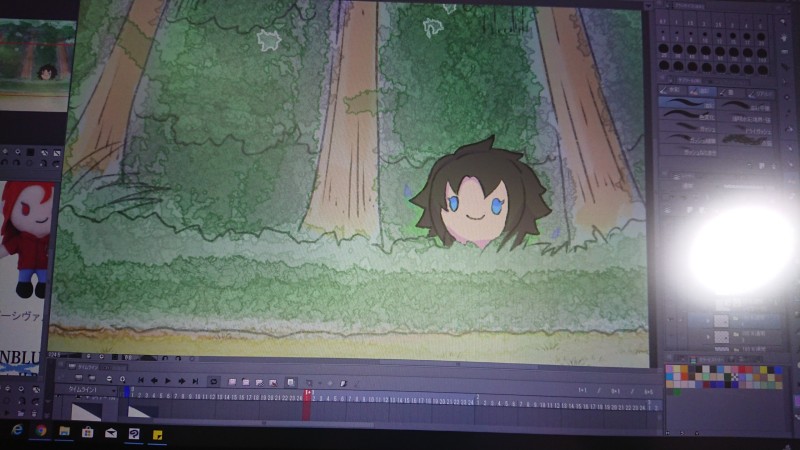Open Microsoft Store from the taskbar
800x450 pixels.
tap(87, 433)
